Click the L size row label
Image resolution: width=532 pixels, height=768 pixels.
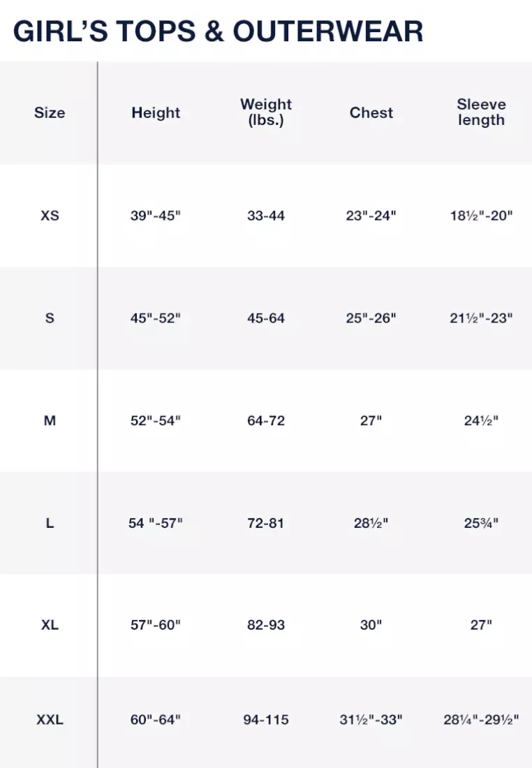point(50,523)
